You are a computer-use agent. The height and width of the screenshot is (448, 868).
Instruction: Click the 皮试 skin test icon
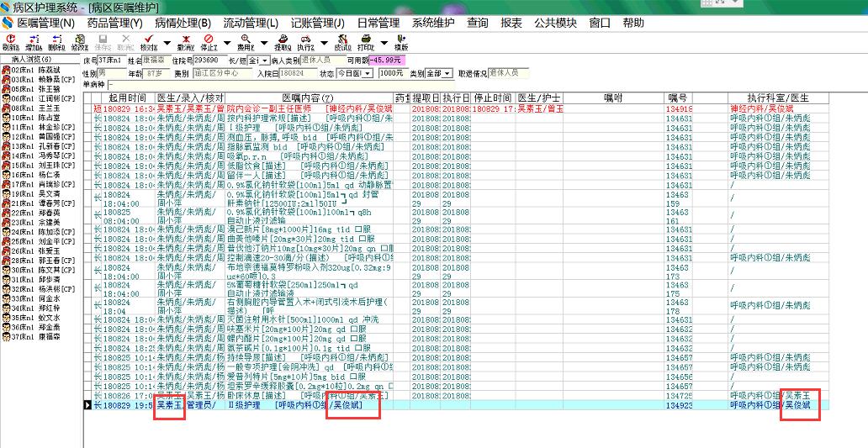tap(342, 39)
